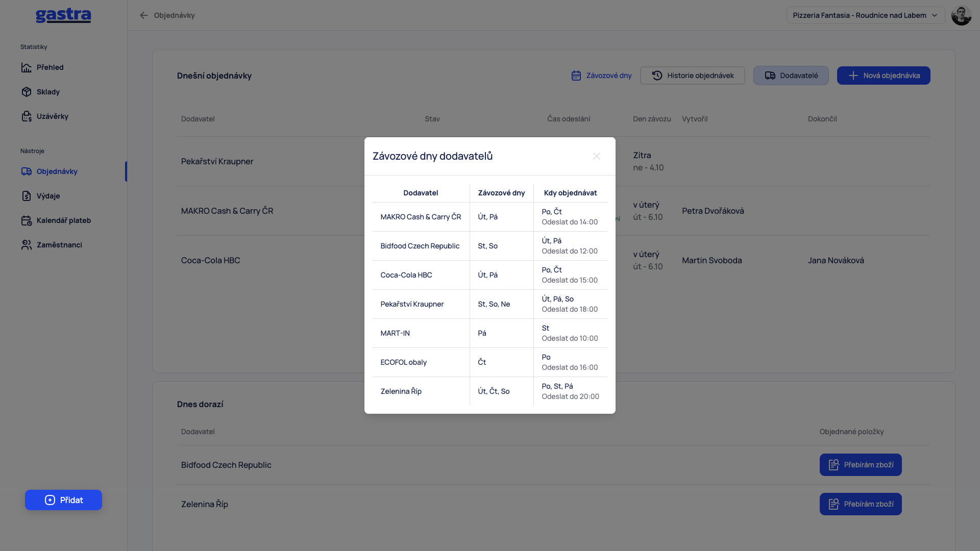Screen dimensions: 980x551
Task: Click ECOFOL obaly supplier in dialog
Action: tap(404, 362)
